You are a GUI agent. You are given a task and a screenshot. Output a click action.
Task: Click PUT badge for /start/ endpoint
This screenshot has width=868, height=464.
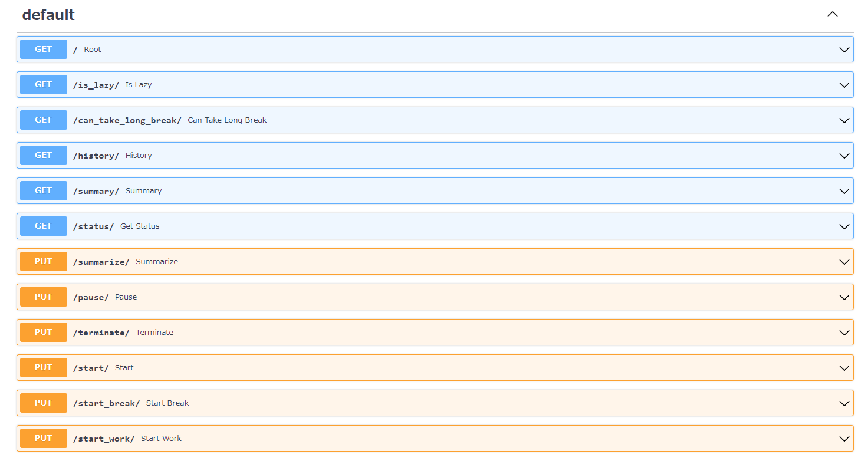[x=44, y=368]
